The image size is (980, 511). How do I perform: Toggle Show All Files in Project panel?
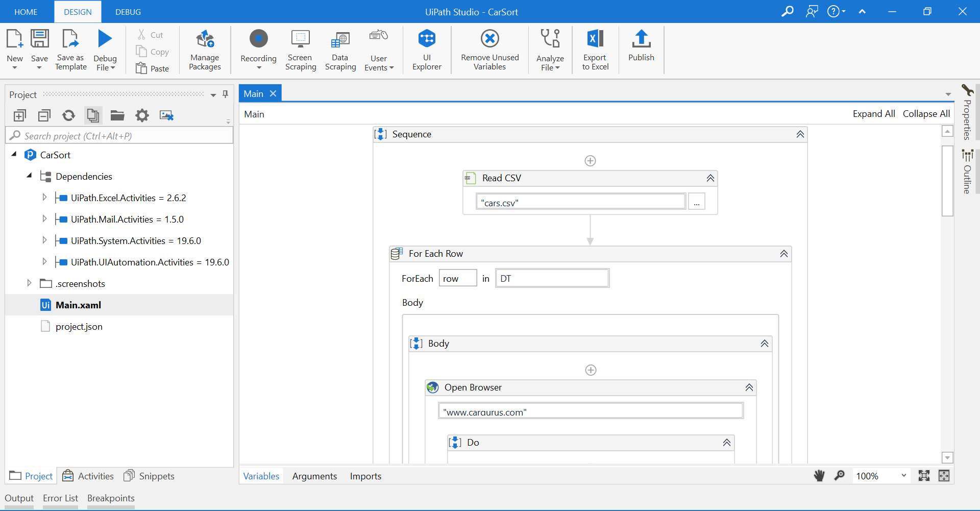point(93,115)
